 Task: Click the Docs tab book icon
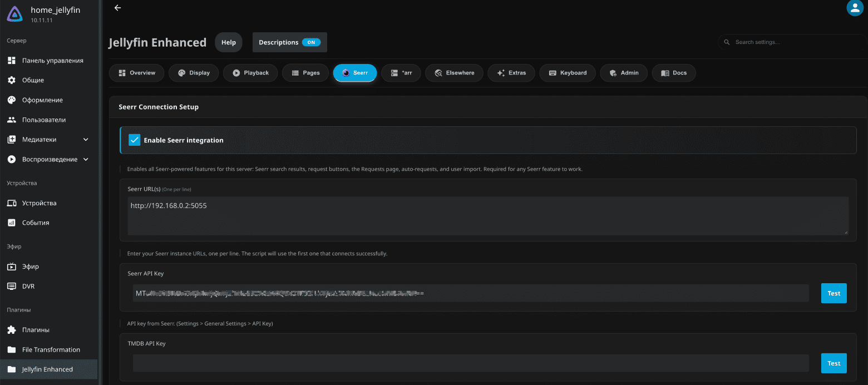pyautogui.click(x=665, y=73)
